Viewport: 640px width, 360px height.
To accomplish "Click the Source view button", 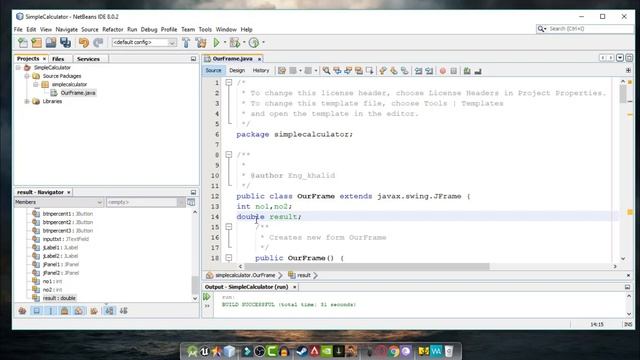I will click(x=213, y=71).
